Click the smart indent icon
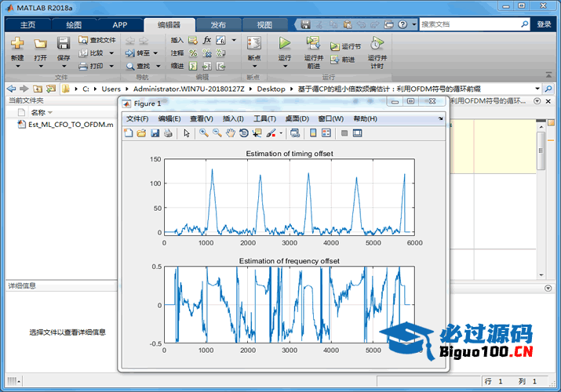 tap(193, 66)
